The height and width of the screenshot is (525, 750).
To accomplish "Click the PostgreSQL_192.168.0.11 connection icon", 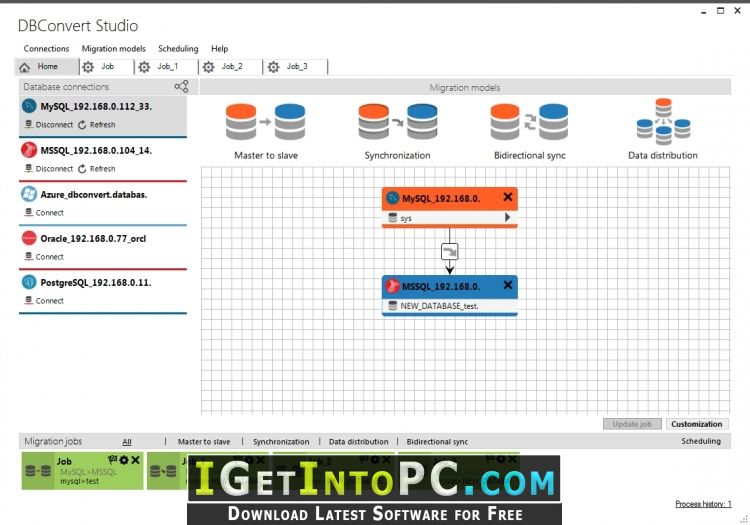I will 29,282.
